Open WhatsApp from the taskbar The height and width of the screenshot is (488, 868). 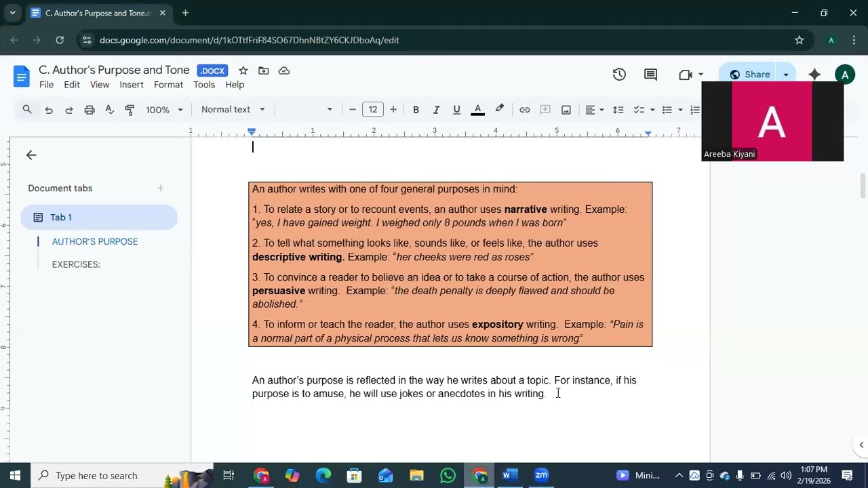448,475
